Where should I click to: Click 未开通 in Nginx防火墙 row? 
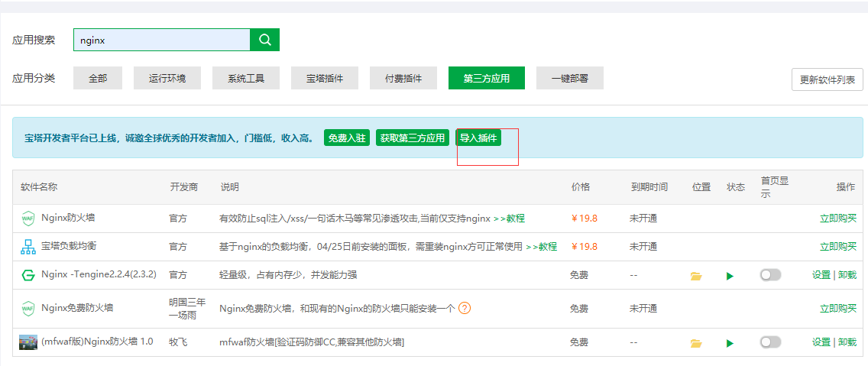[x=643, y=219]
